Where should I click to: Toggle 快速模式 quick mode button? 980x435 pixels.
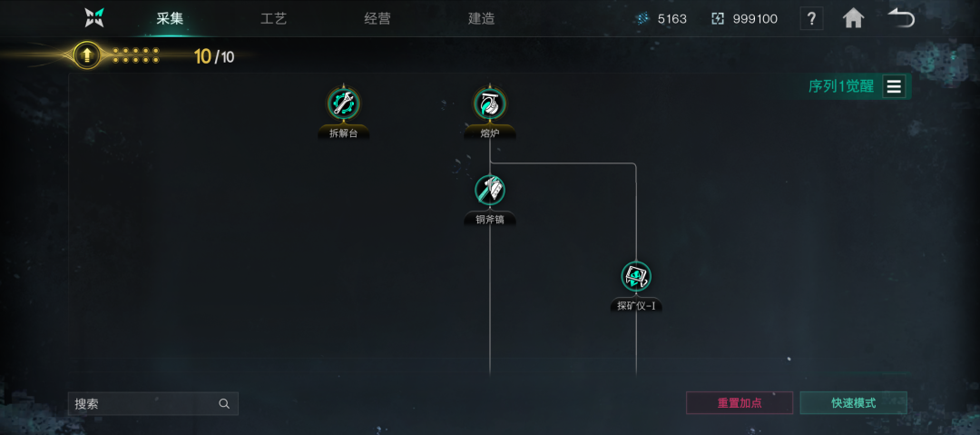coord(853,403)
